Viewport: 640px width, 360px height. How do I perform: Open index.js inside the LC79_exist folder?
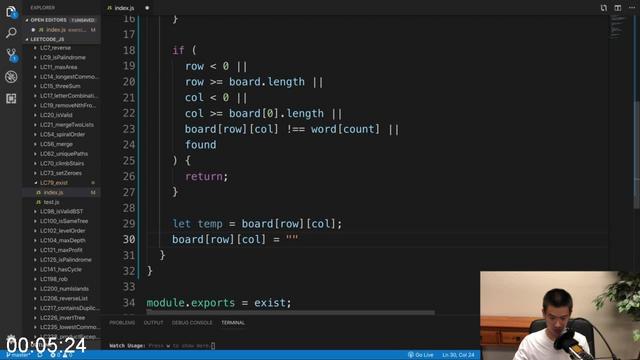[x=53, y=192]
